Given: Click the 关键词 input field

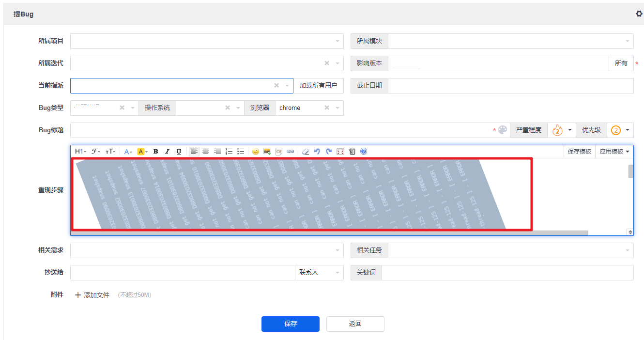Looking at the screenshot, I should [x=507, y=273].
